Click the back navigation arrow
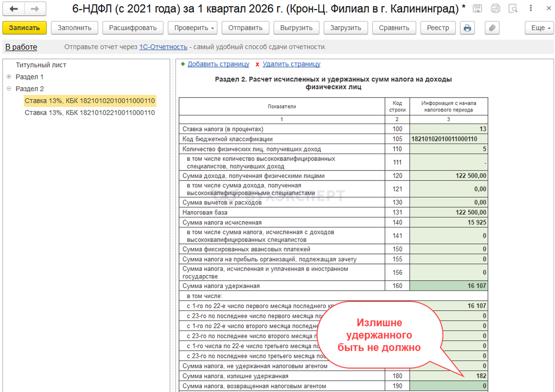555x392 pixels. 14,9
